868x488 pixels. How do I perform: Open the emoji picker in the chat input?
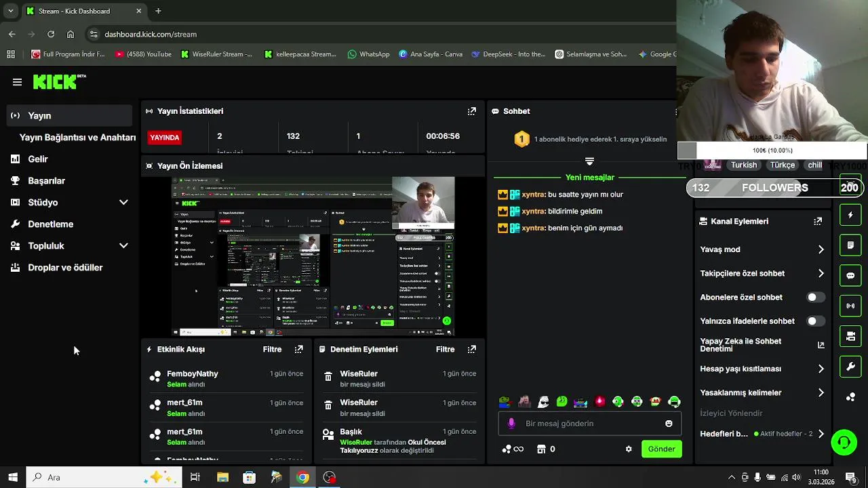coord(669,424)
